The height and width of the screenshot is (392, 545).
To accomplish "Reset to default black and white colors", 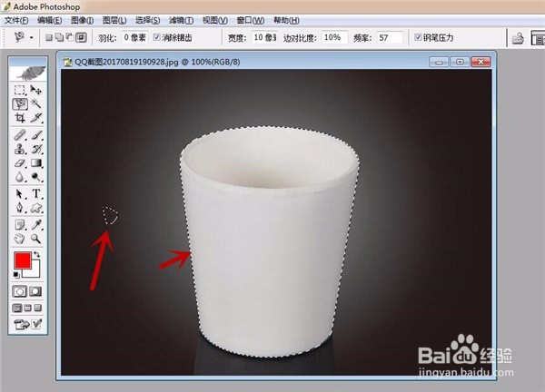I will point(16,275).
